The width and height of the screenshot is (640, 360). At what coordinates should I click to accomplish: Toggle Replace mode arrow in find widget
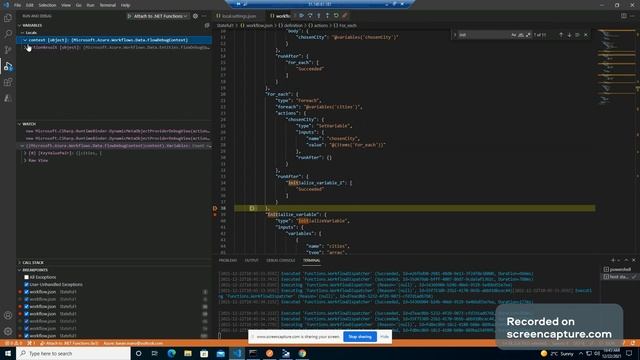[x=455, y=35]
